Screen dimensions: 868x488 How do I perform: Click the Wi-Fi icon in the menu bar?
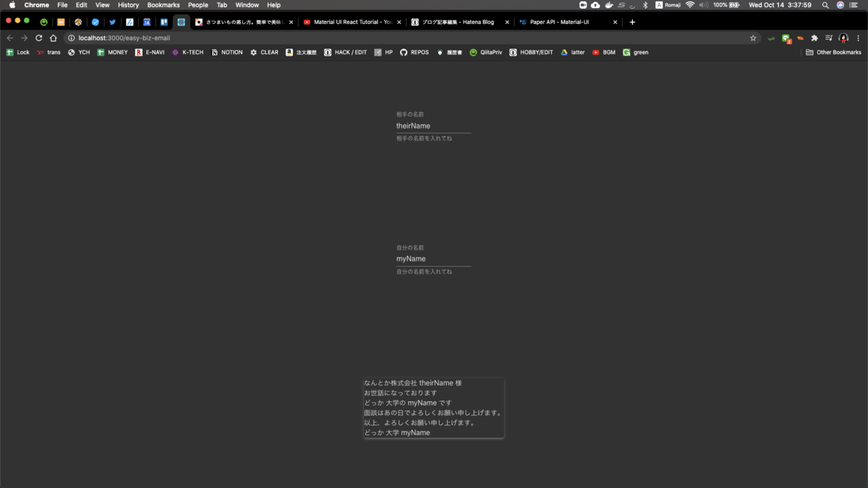click(x=689, y=5)
